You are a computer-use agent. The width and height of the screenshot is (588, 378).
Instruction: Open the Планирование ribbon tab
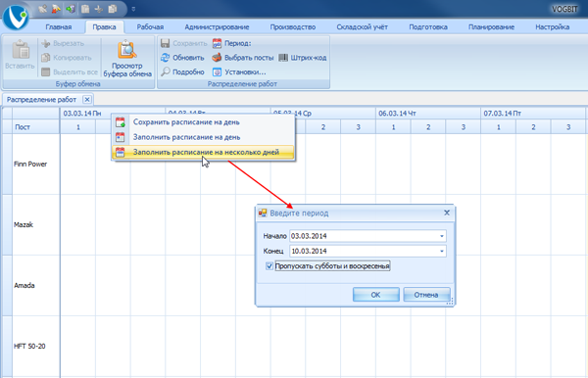[x=491, y=27]
